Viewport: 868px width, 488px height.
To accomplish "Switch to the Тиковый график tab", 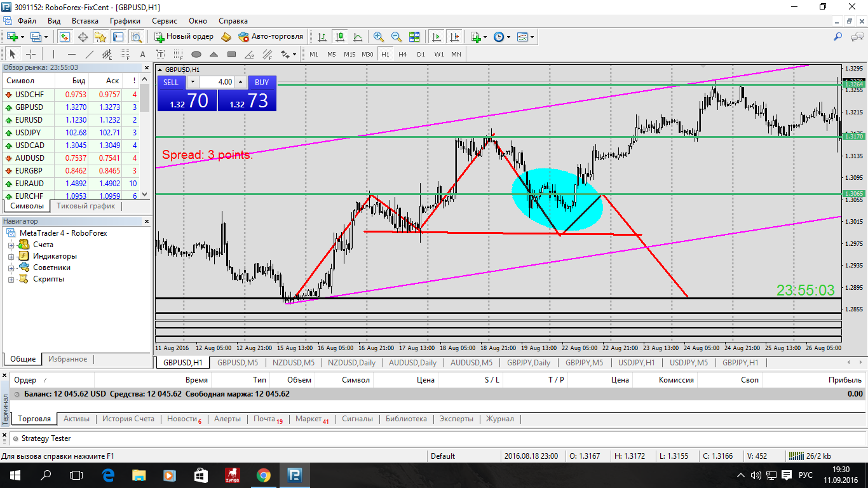I will coord(86,206).
